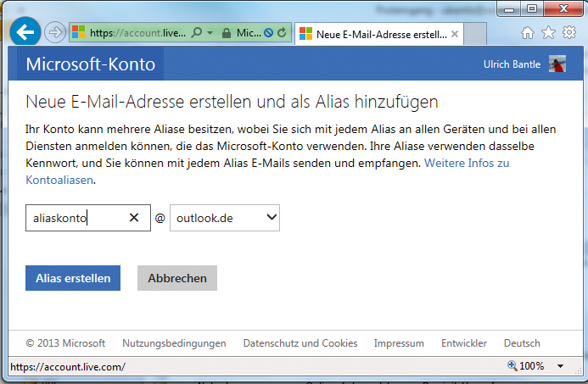
Task: Open Favorites star icon
Action: (548, 32)
